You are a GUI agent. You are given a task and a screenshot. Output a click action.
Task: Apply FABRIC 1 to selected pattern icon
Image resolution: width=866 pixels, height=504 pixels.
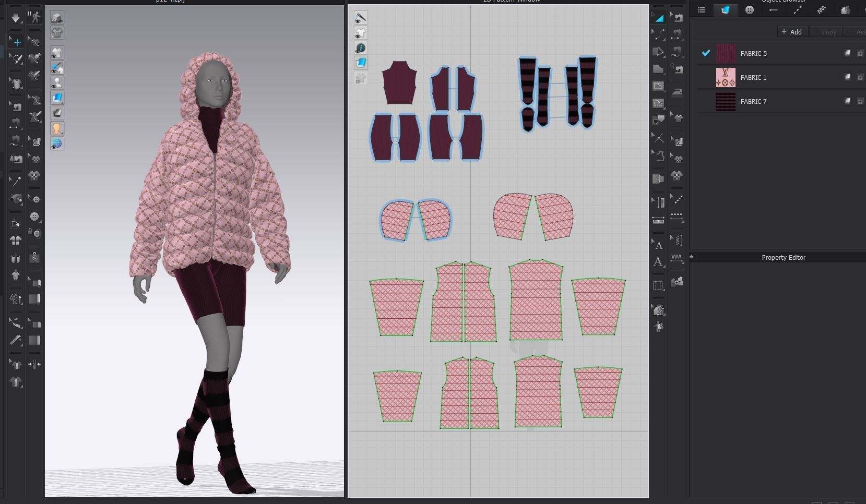click(847, 77)
